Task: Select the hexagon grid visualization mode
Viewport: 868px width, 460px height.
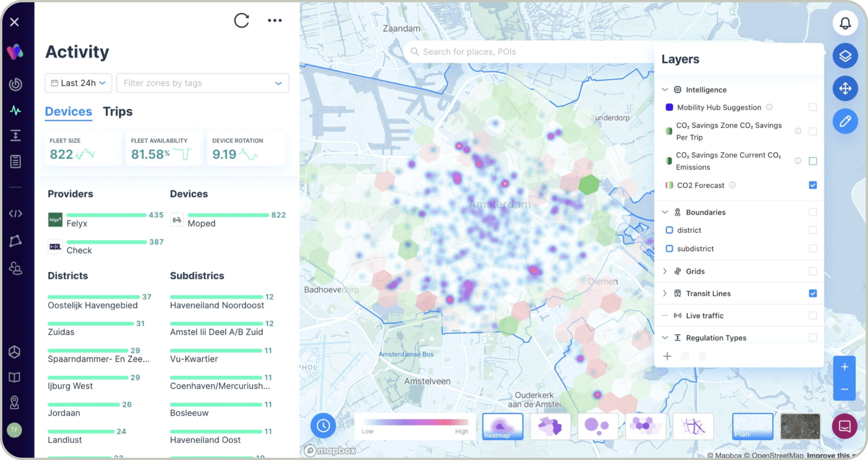Action: (x=645, y=426)
